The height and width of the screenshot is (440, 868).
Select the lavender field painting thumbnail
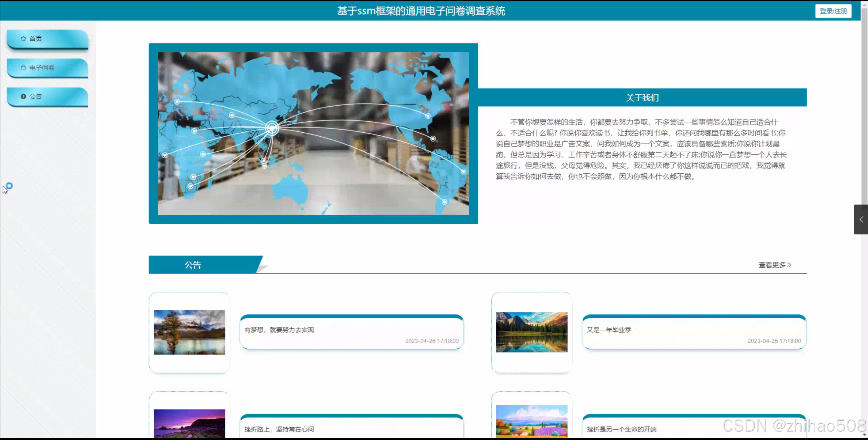[532, 421]
